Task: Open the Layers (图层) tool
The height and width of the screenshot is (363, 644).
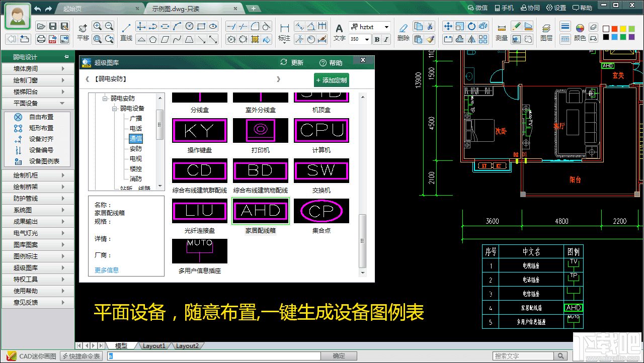Action: coord(546,32)
